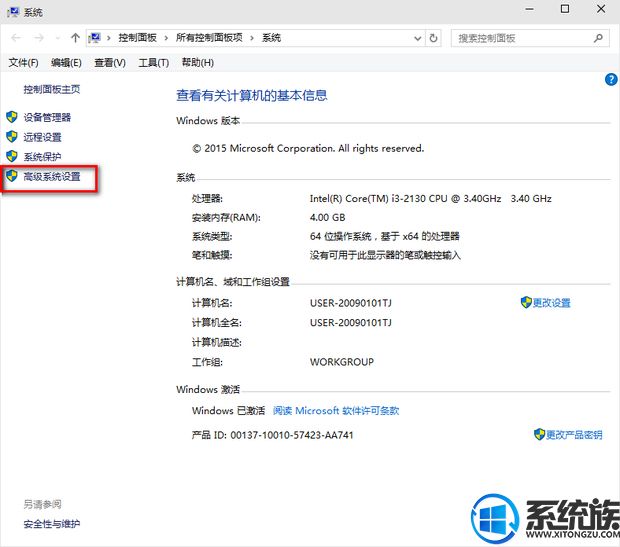This screenshot has width=620, height=547.
Task: Open the address bar history dropdown
Action: coord(418,38)
